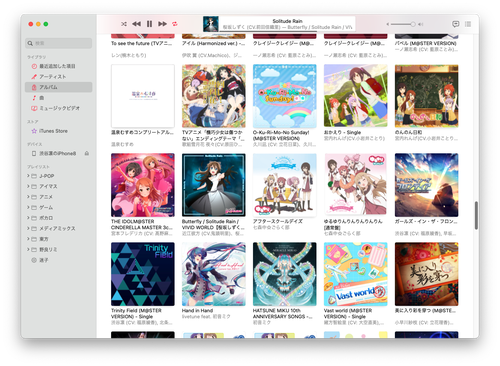Open the lyrics panel
The image size is (500, 366).
pyautogui.click(x=455, y=24)
